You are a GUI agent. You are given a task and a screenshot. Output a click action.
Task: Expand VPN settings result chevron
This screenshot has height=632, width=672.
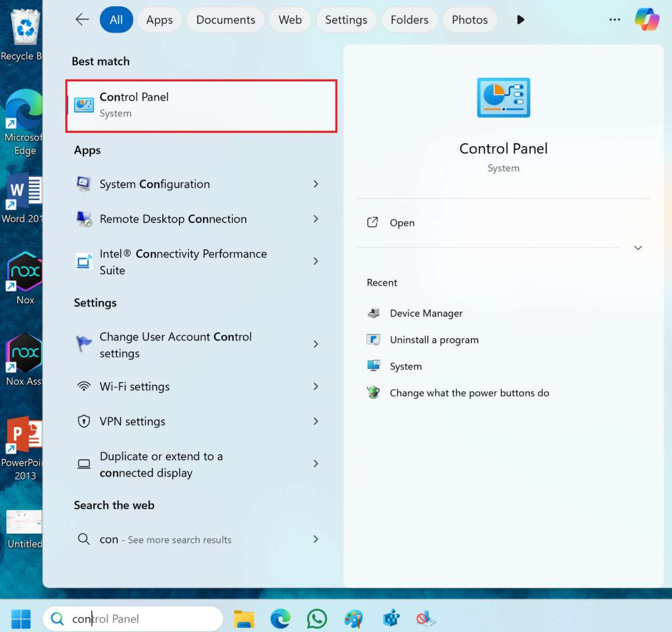[316, 422]
